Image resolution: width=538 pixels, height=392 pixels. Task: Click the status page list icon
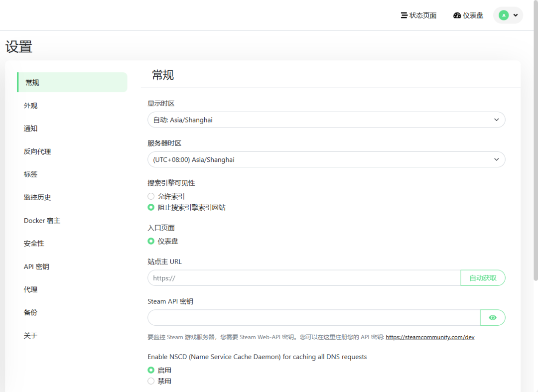404,15
